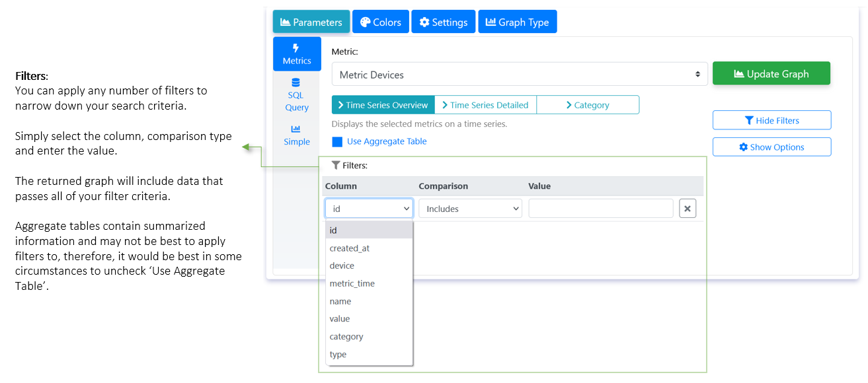The image size is (868, 383).
Task: Open the Metric Devices dropdown
Action: tap(520, 75)
